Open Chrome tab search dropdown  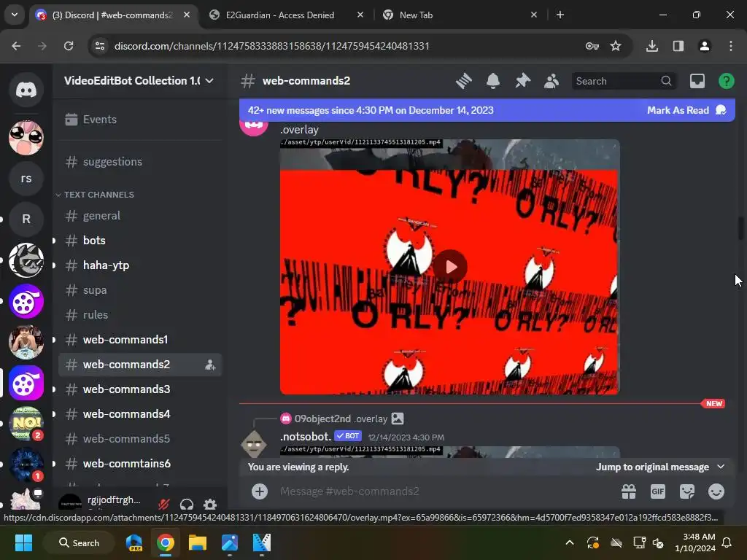15,15
